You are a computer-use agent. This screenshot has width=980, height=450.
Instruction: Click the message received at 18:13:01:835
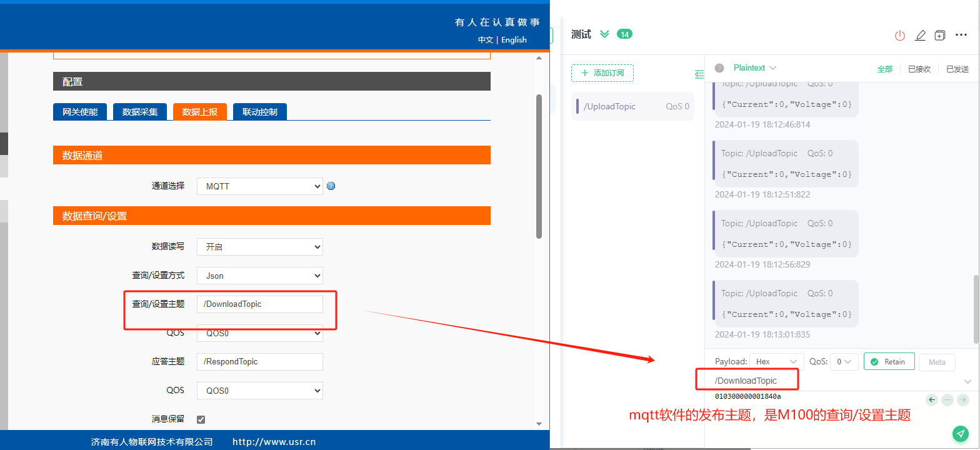point(786,304)
